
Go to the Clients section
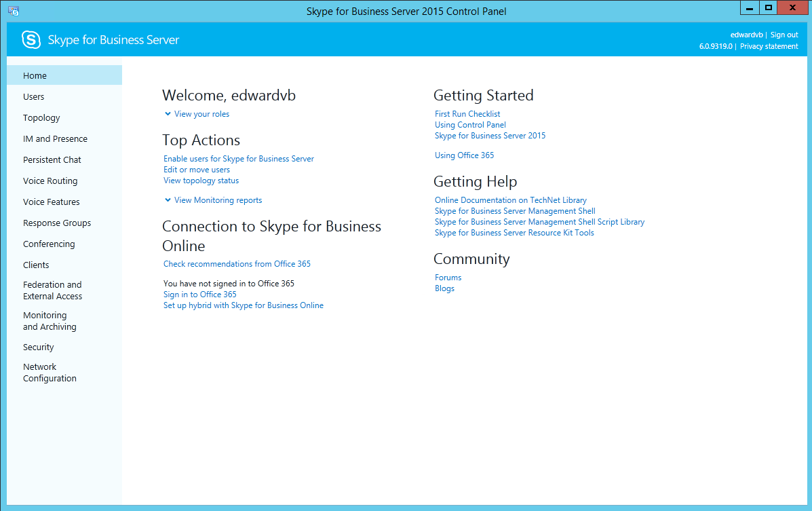coord(36,265)
